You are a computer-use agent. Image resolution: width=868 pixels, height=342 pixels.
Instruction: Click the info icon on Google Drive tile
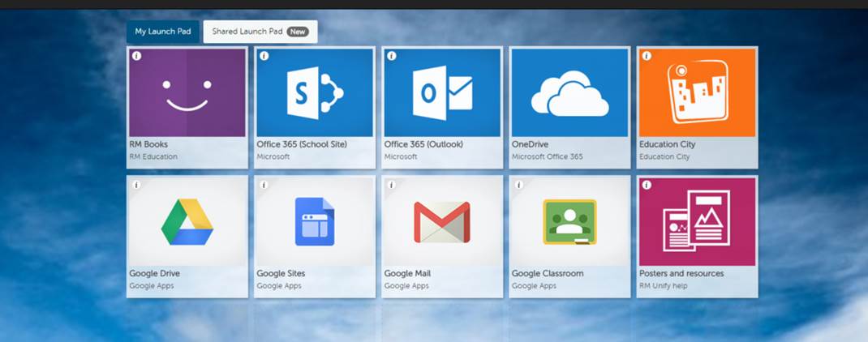(x=137, y=185)
